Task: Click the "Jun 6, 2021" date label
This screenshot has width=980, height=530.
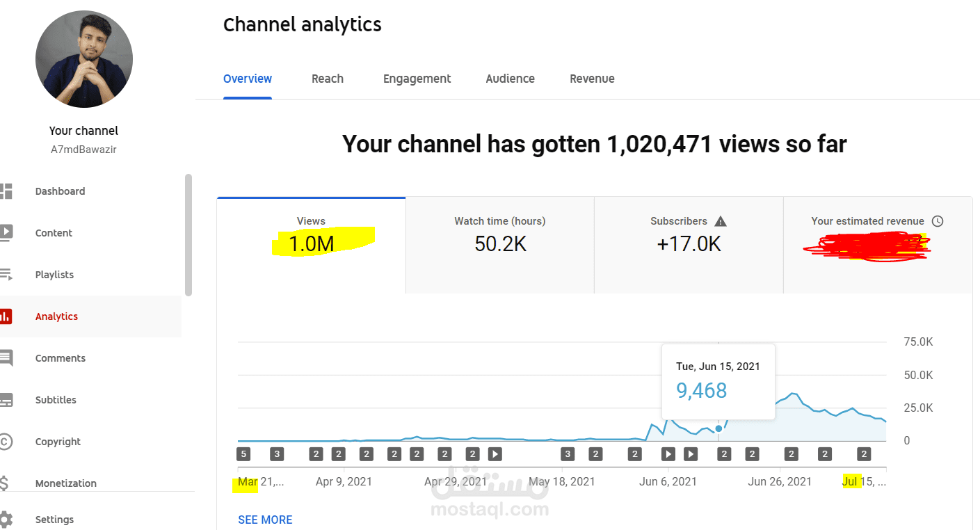Action: (x=668, y=481)
